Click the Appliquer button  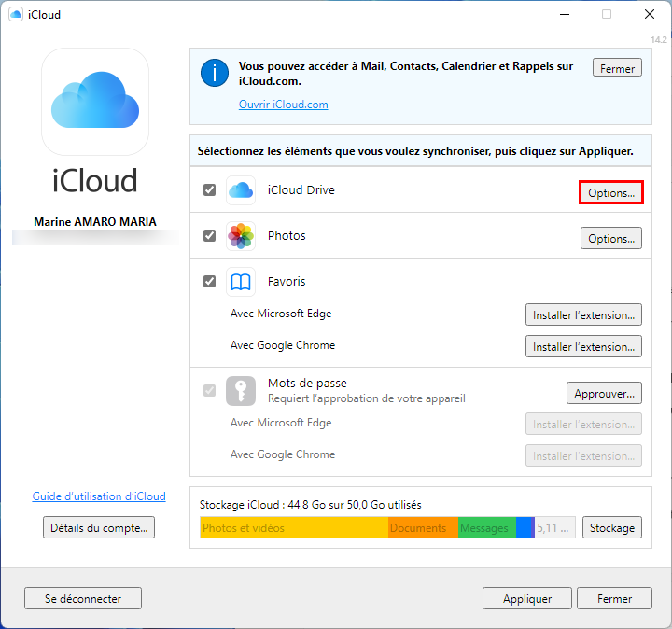tap(527, 598)
